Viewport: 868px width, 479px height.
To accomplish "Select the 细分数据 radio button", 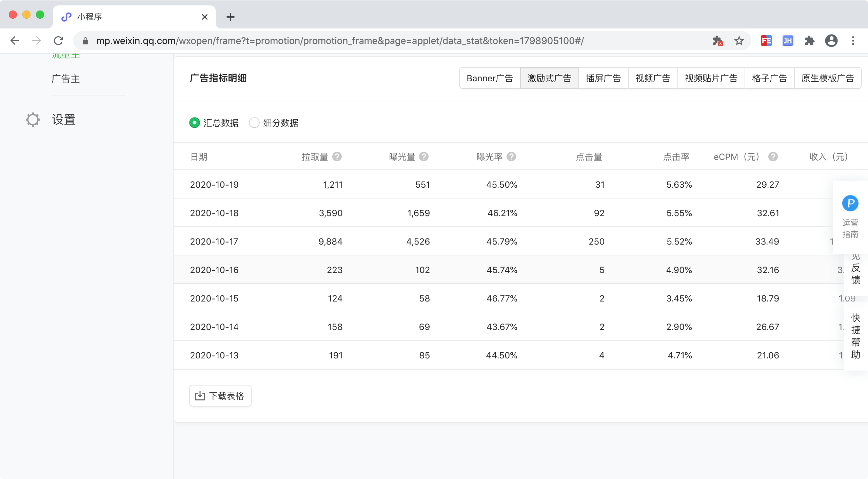I will point(254,123).
